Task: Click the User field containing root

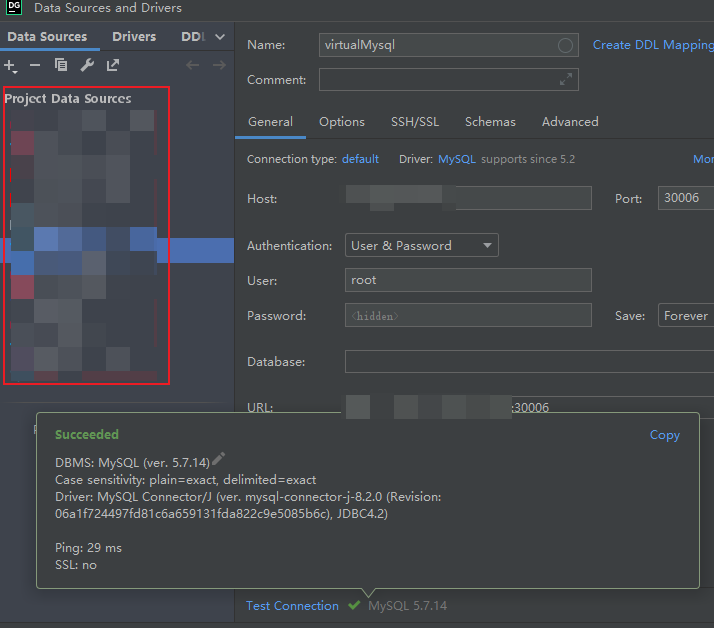Action: [x=468, y=280]
